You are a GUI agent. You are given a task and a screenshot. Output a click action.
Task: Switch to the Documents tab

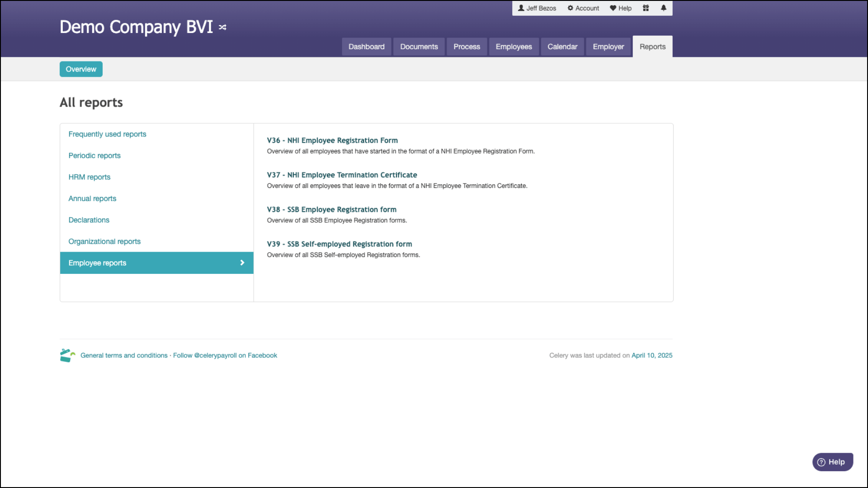pyautogui.click(x=419, y=47)
